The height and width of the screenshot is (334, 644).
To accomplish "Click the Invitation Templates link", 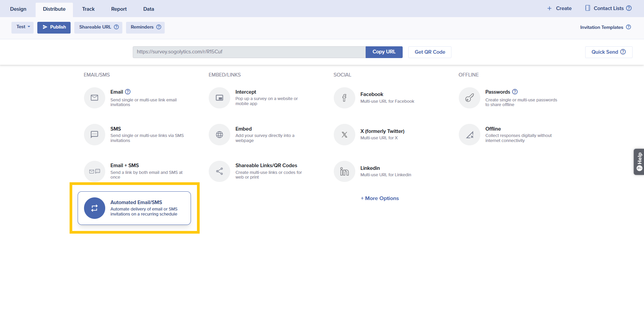I will pos(601,28).
